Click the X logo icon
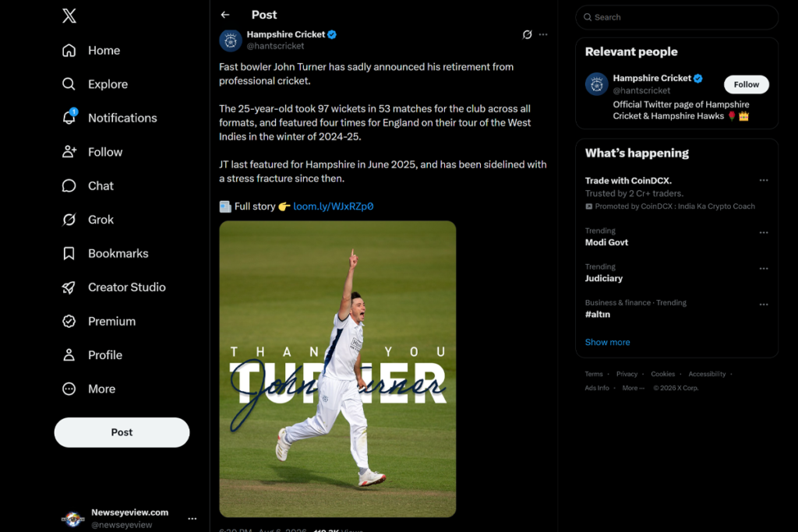Image resolution: width=798 pixels, height=532 pixels. [x=69, y=16]
